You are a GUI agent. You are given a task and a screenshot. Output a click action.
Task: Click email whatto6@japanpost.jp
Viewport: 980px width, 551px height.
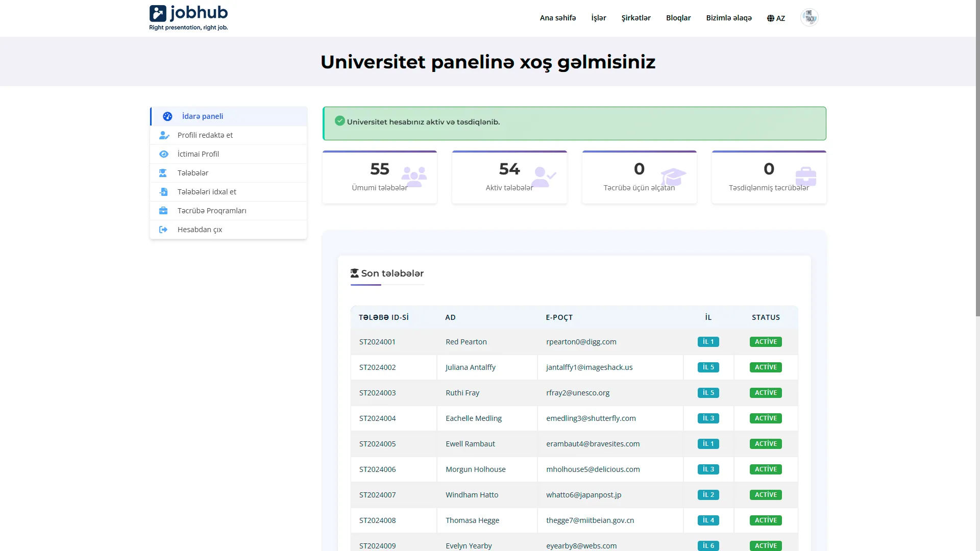(583, 495)
